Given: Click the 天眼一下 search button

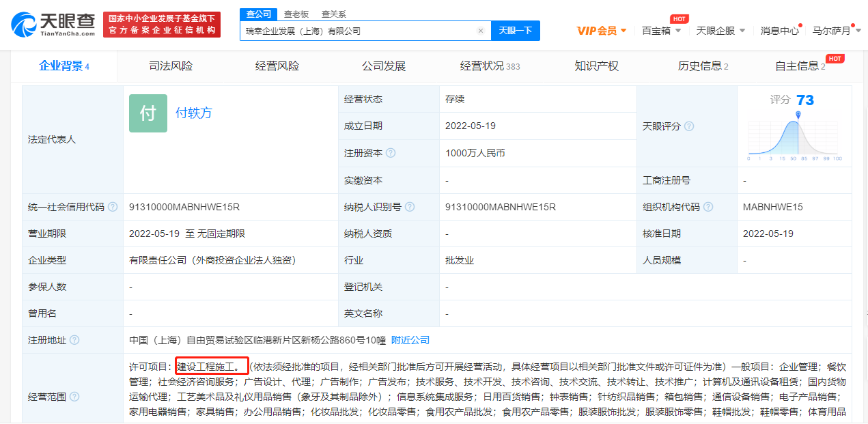Looking at the screenshot, I should (x=516, y=30).
